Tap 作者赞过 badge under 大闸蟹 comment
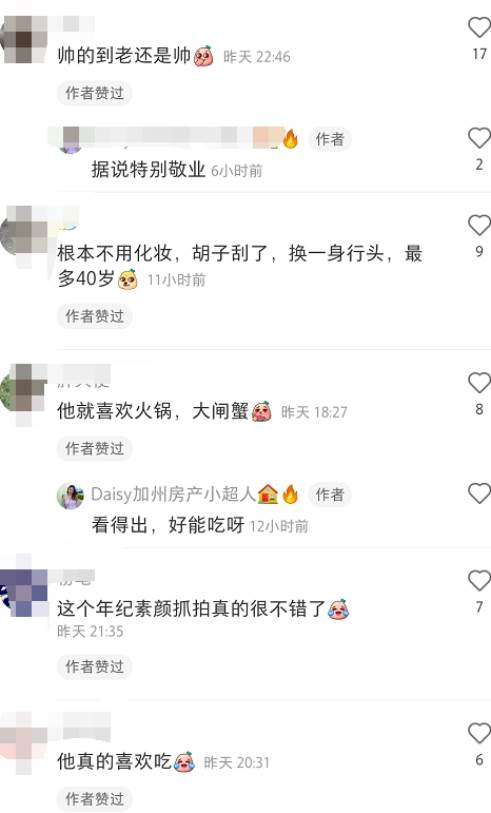Viewport: 491px width, 813px height. click(94, 448)
